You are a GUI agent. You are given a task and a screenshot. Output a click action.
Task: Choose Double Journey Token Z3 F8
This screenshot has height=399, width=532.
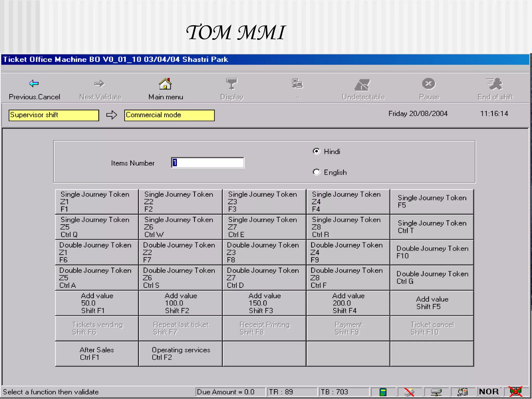(x=264, y=252)
